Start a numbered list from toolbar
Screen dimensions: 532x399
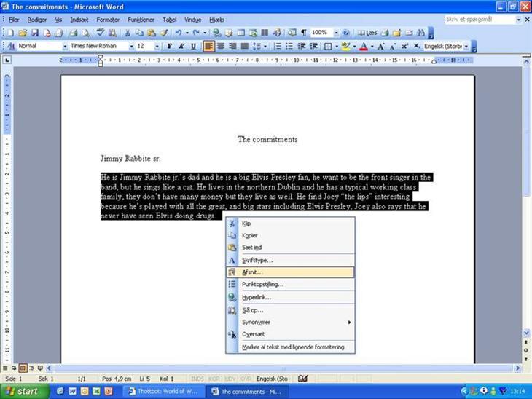(277, 46)
